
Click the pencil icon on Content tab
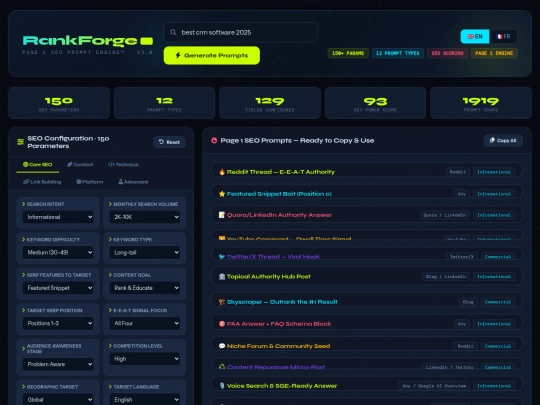pyautogui.click(x=70, y=164)
